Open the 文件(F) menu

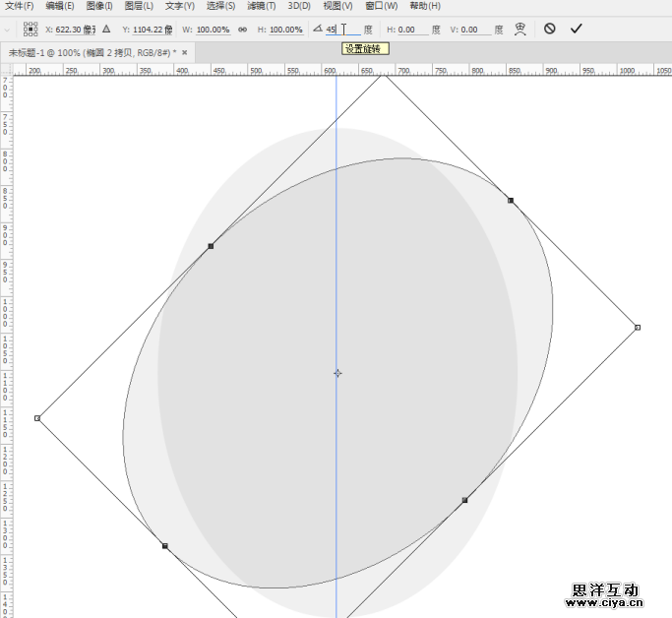pos(20,6)
